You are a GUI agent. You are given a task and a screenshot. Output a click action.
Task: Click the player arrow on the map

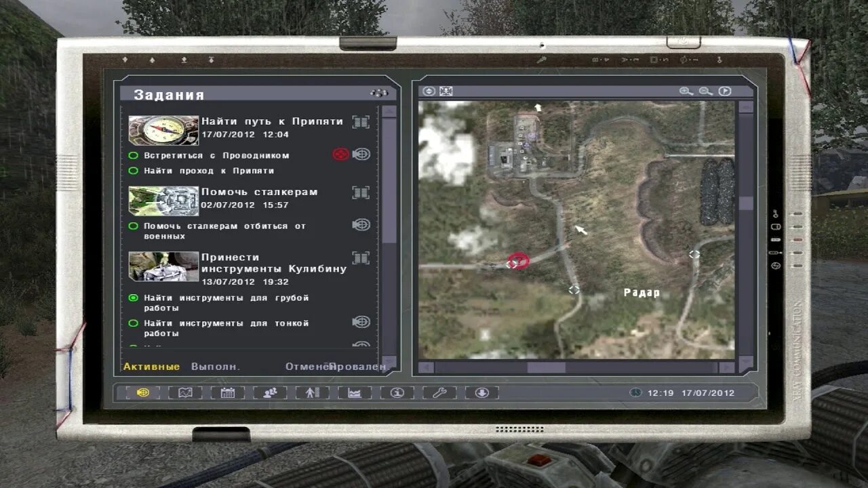point(581,230)
